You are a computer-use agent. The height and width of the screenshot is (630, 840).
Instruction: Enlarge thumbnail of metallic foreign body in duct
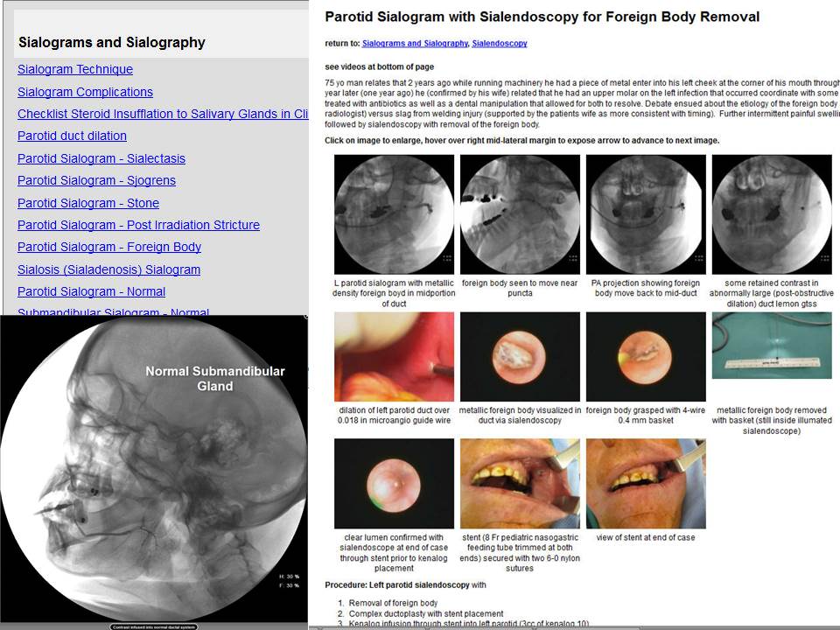coord(520,357)
